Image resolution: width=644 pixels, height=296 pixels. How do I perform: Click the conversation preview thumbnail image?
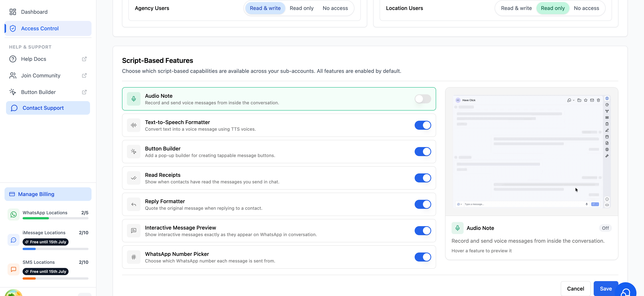pyautogui.click(x=532, y=152)
